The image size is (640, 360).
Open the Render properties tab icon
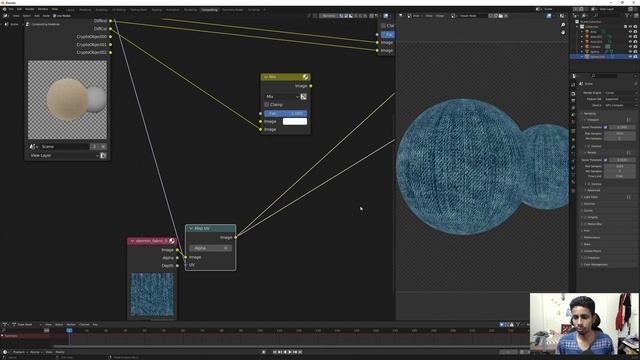pos(573,93)
